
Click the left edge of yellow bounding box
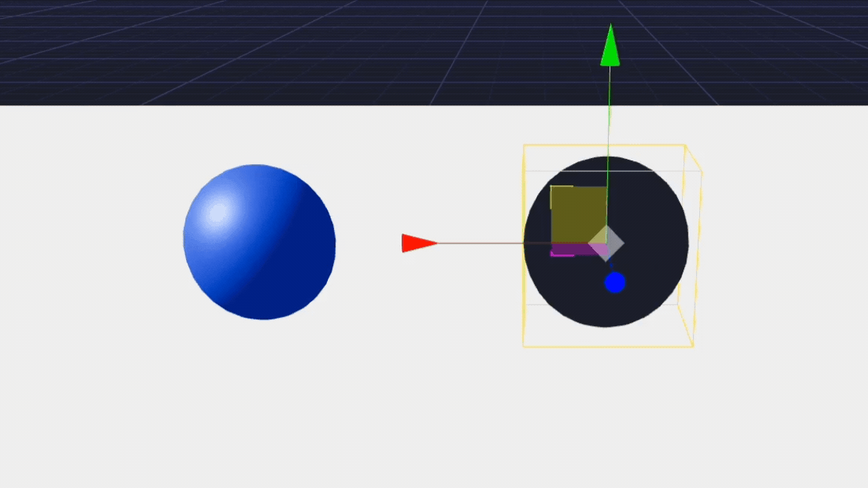[x=524, y=301]
